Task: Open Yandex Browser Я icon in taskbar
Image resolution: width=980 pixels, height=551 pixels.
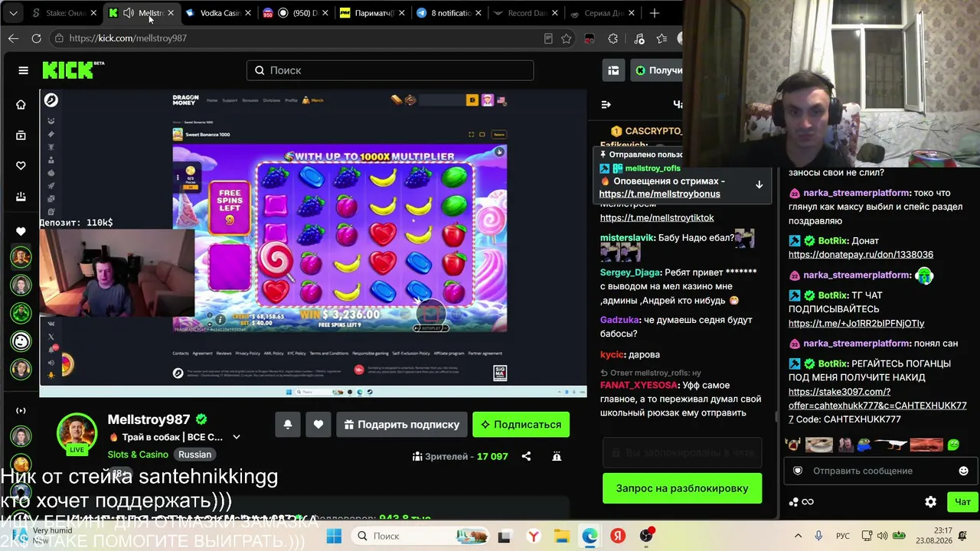Action: [618, 536]
